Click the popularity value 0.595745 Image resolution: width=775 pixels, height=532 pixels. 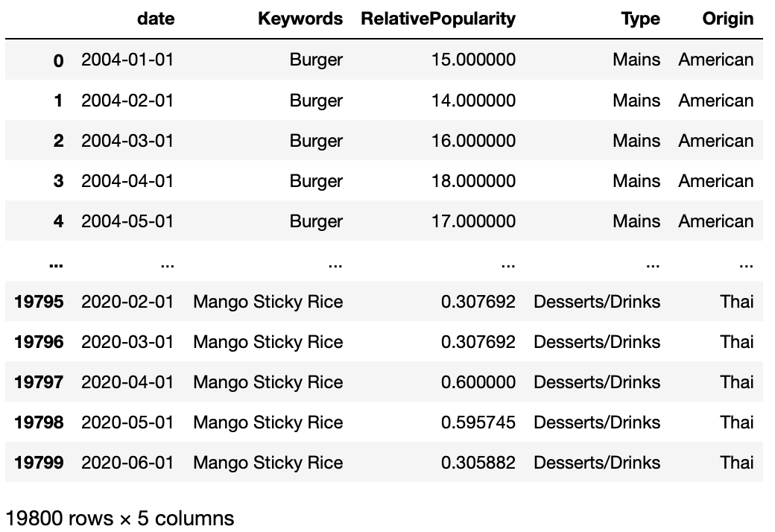(x=478, y=422)
